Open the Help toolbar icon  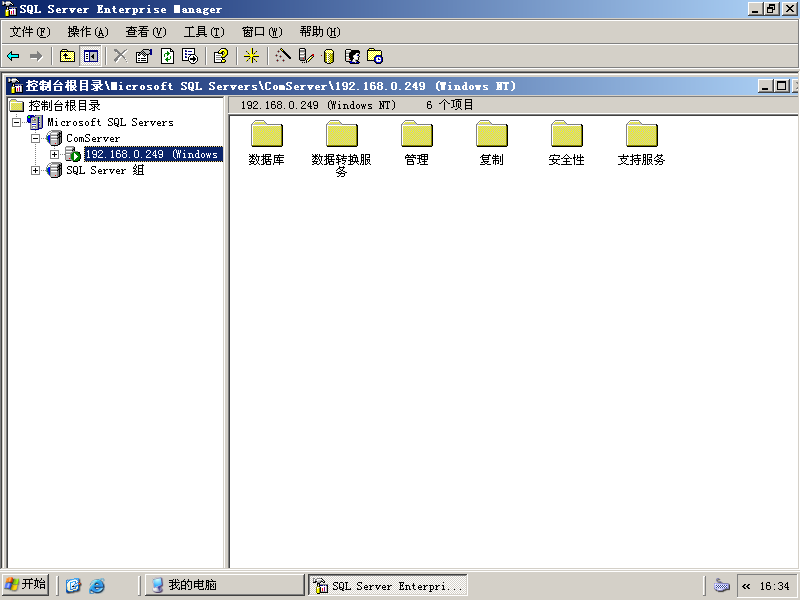pyautogui.click(x=221, y=56)
